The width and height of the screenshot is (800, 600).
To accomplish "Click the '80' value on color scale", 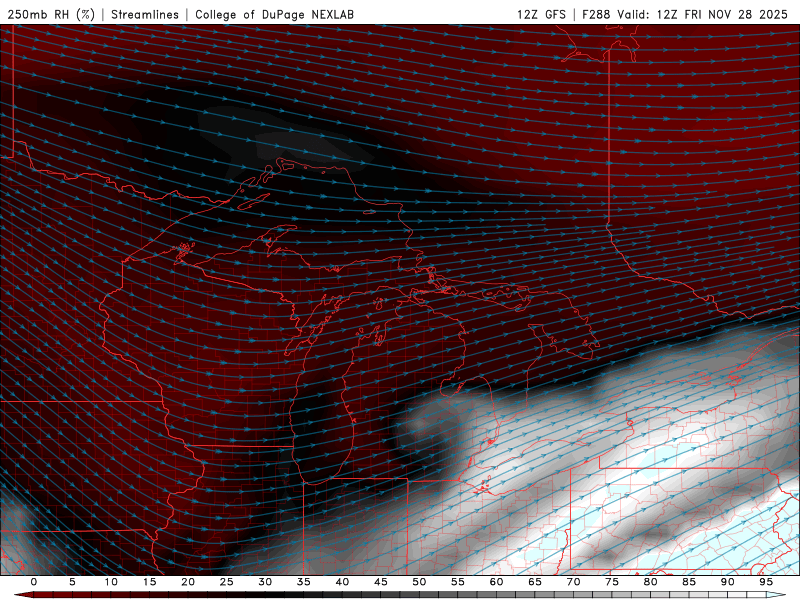I will pyautogui.click(x=650, y=582).
